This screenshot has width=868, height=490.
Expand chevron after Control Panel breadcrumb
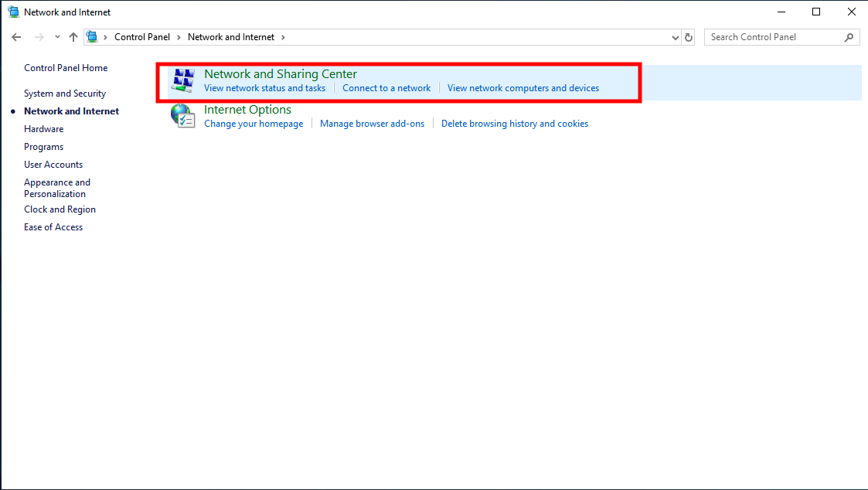(179, 37)
